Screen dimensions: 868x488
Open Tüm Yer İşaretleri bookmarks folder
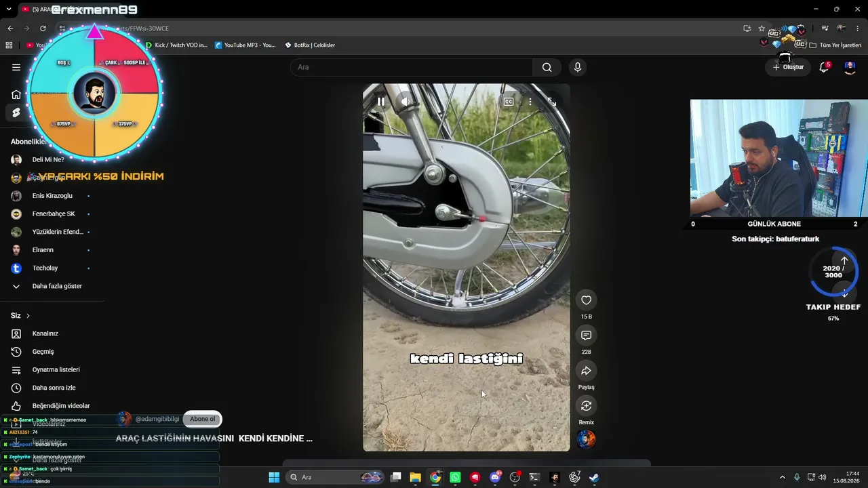[835, 45]
